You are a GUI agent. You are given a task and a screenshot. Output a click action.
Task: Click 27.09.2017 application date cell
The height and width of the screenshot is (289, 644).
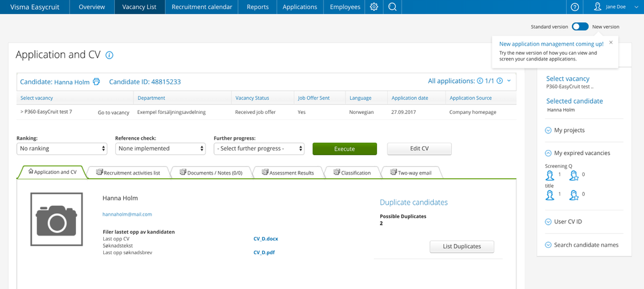tap(403, 112)
